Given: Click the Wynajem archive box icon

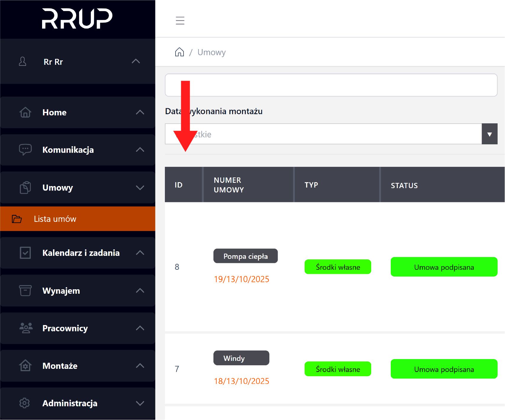Looking at the screenshot, I should click(x=25, y=290).
